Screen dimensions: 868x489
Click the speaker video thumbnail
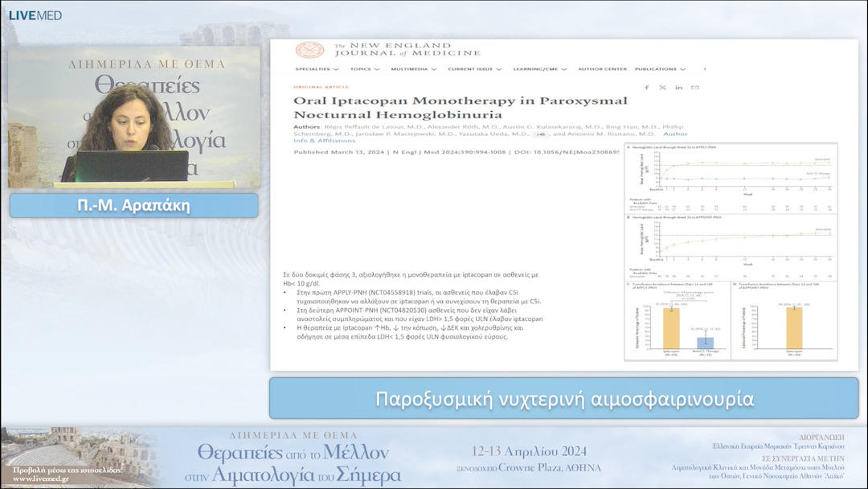tap(133, 117)
